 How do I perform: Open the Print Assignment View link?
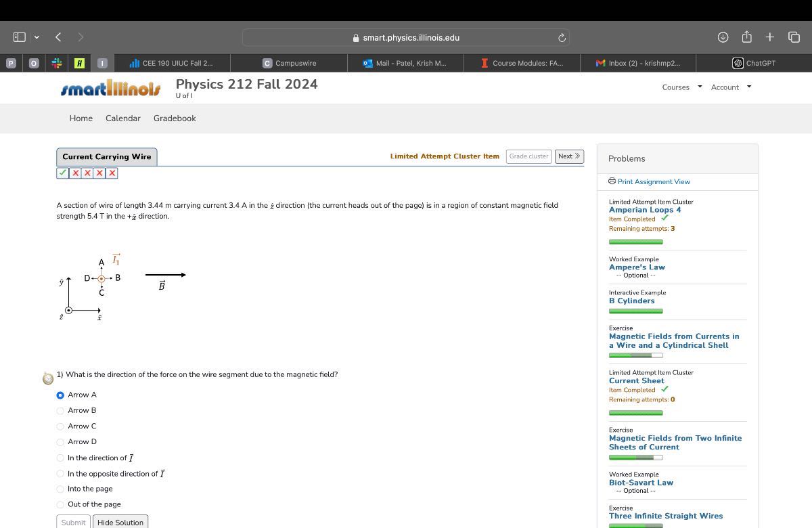tap(649, 181)
